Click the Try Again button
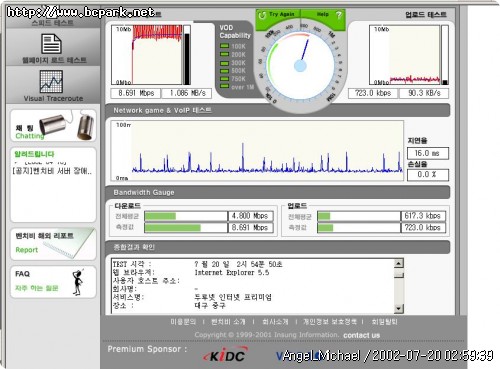The width and height of the screenshot is (500, 369). 278,15
